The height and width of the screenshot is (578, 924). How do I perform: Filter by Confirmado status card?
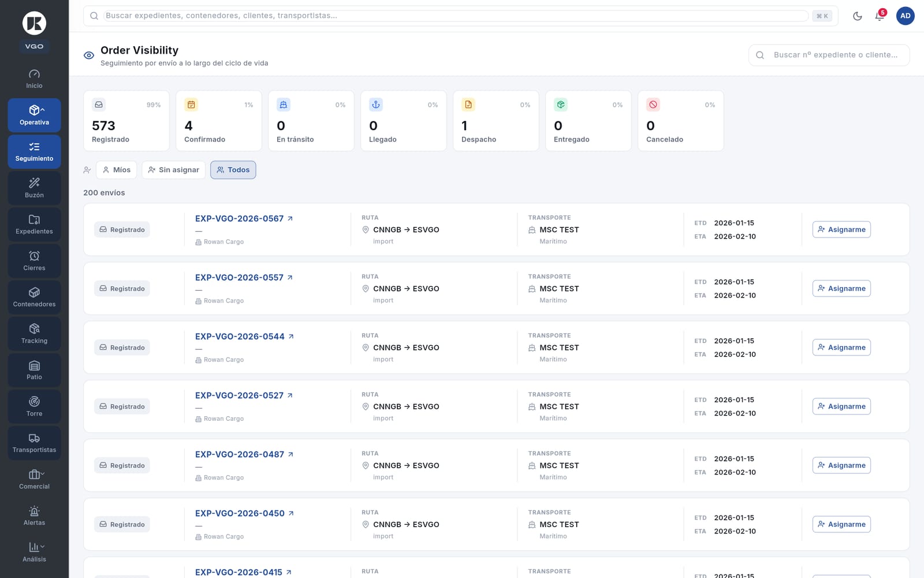pos(219,121)
